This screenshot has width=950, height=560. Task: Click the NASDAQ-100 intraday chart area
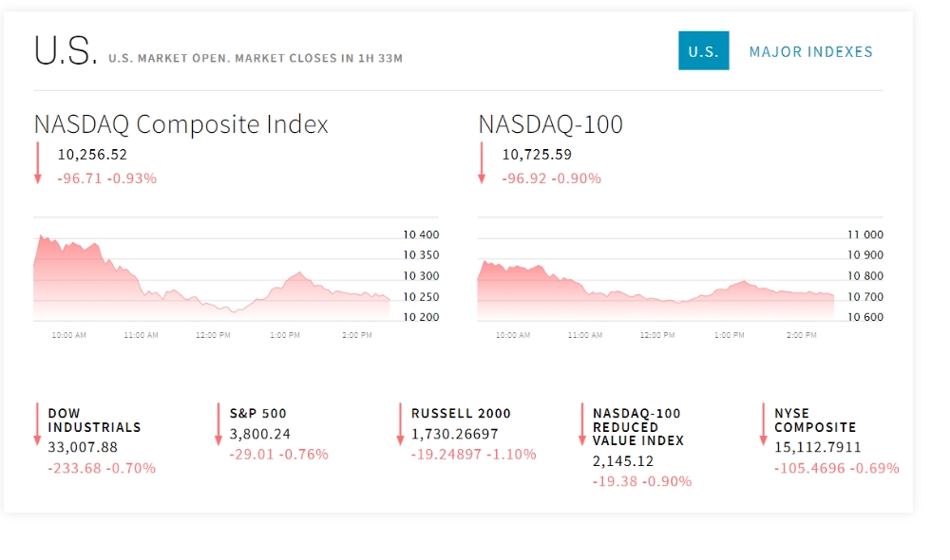tap(655, 280)
